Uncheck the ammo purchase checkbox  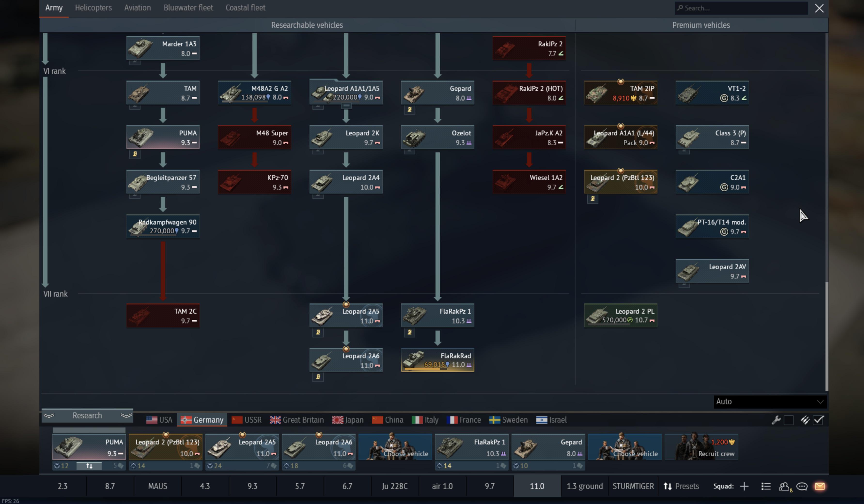(819, 420)
